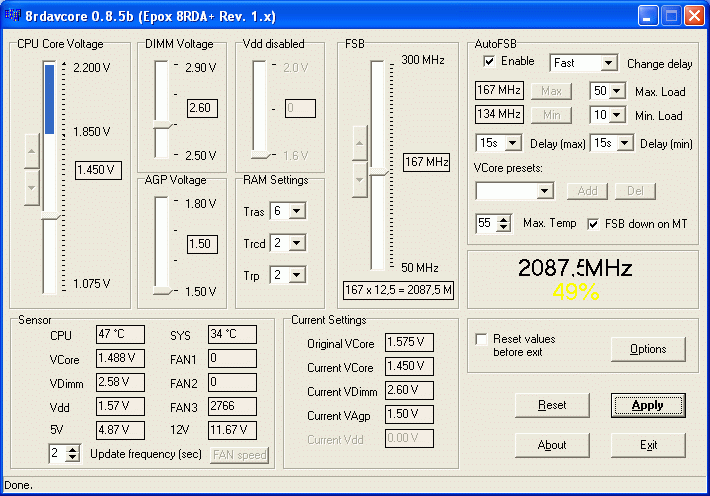Click the Exit button
Image resolution: width=710 pixels, height=496 pixels.
point(648,445)
